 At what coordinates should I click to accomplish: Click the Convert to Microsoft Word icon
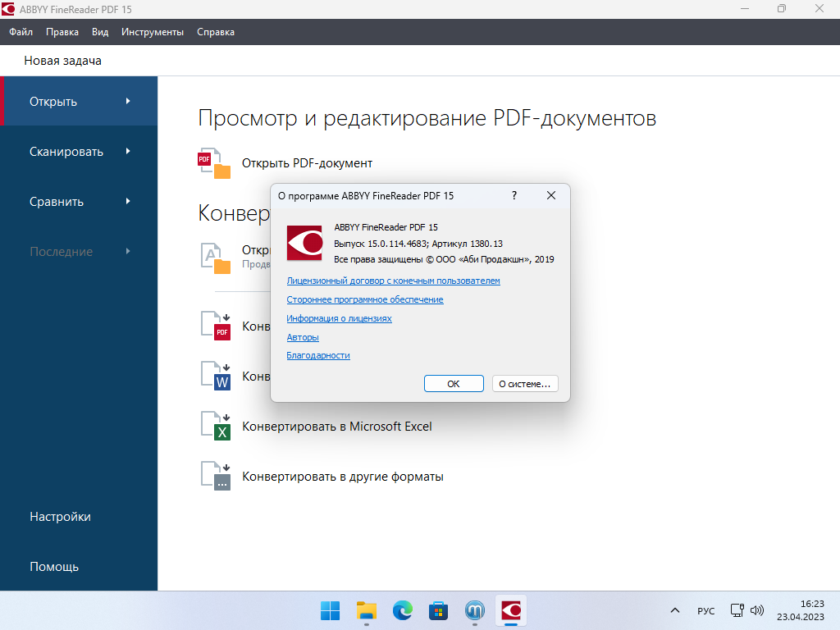[216, 376]
